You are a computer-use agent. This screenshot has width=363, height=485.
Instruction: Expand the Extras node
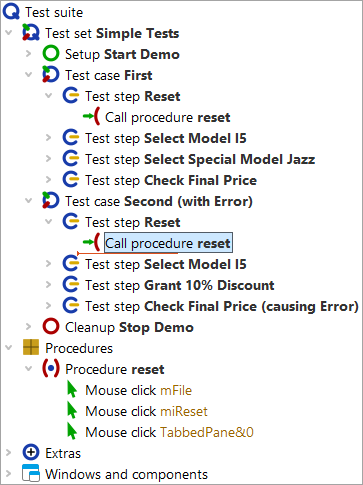click(9, 453)
